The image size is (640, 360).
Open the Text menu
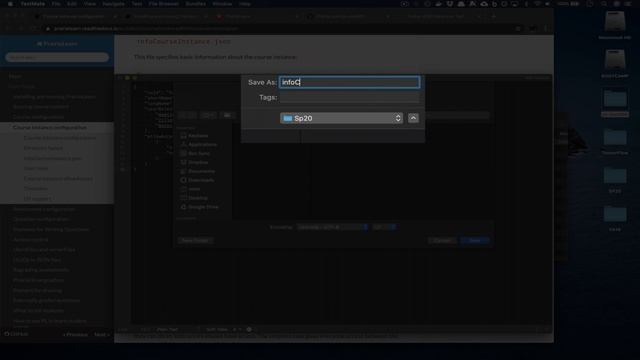136,4
